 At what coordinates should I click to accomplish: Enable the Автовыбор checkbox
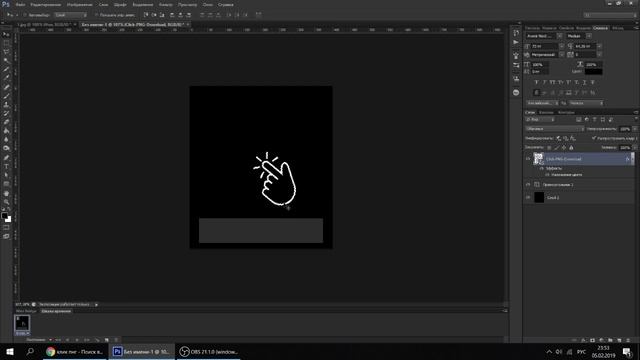coord(25,15)
